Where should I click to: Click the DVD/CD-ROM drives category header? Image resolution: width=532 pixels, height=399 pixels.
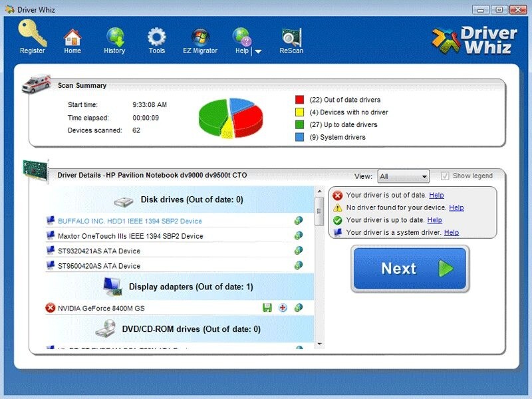(179, 329)
